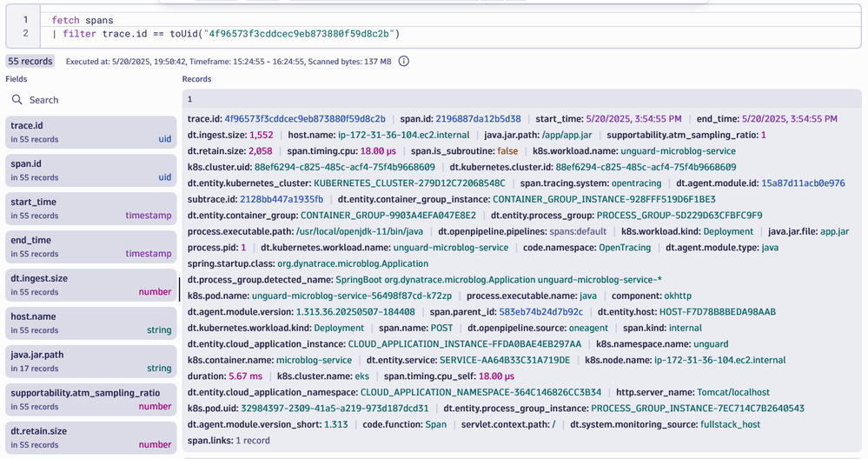Viewport: 868px width, 459px height.
Task: Open the start_time timestamp field
Action: pyautogui.click(x=90, y=209)
